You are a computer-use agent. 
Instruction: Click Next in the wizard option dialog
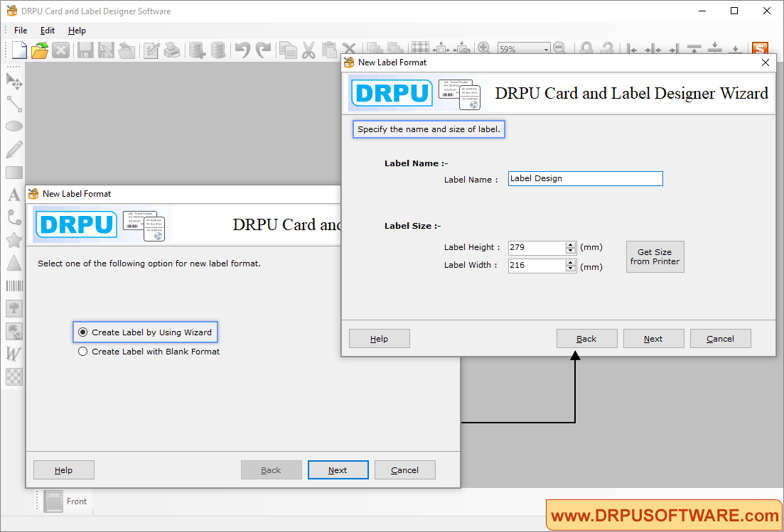tap(338, 470)
